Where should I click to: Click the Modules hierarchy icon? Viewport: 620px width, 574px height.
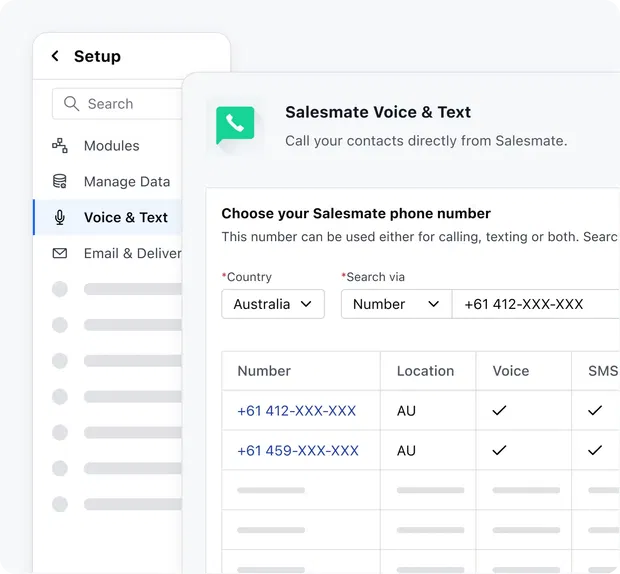tap(60, 145)
